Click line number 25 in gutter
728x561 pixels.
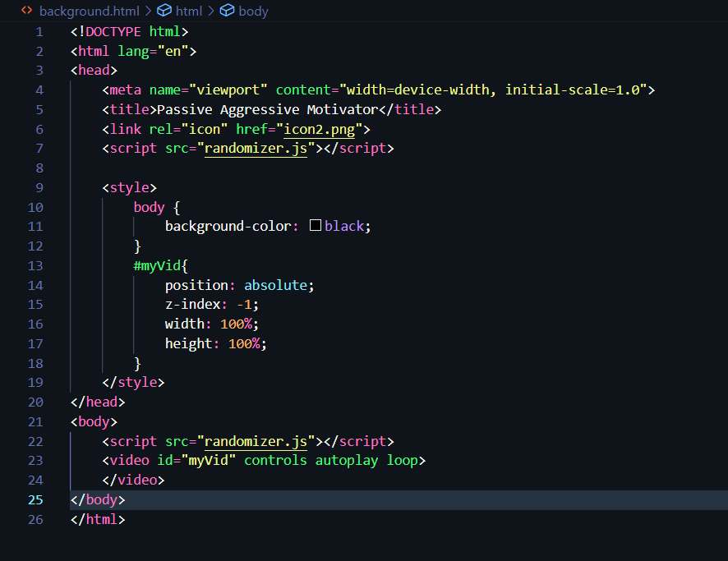tap(35, 499)
